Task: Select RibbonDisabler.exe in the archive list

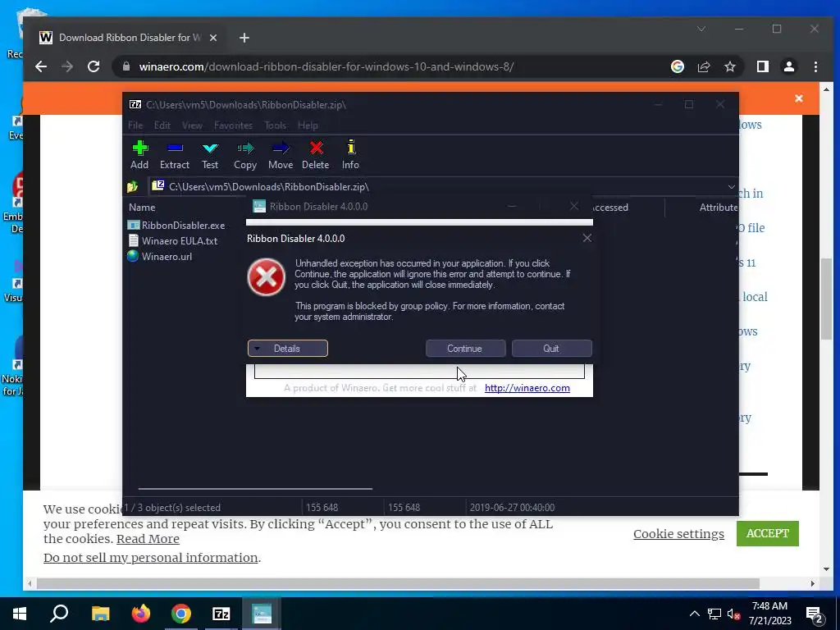Action: [x=176, y=226]
